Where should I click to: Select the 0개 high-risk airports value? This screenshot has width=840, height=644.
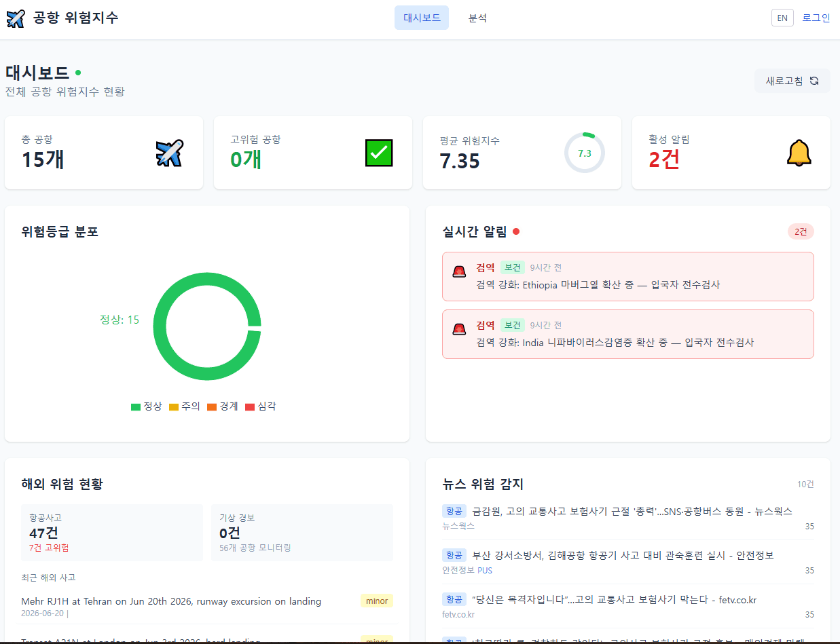(x=246, y=159)
